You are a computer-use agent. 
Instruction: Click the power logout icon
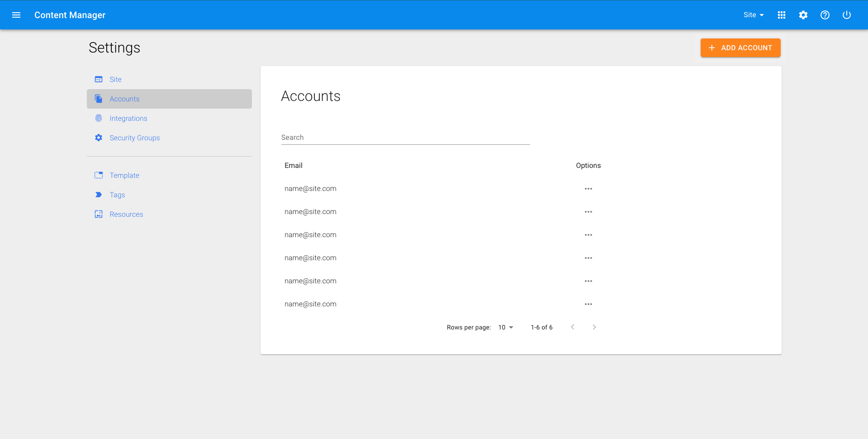click(x=846, y=15)
